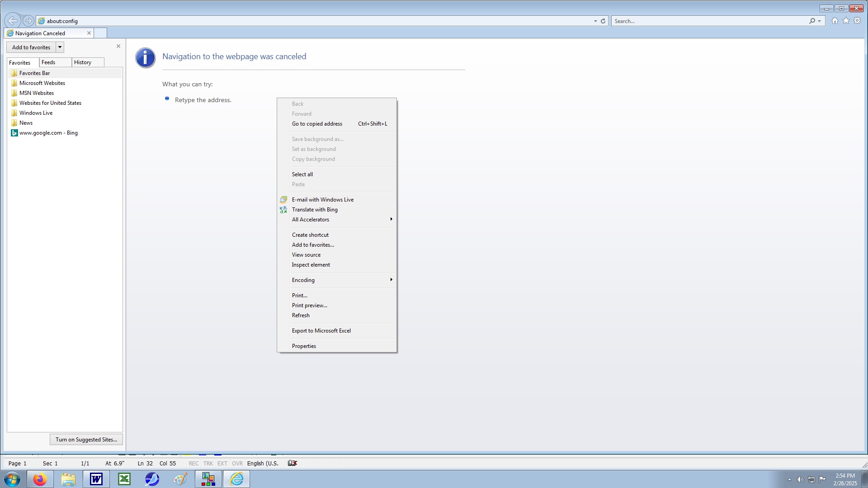Screen dimensions: 868x488
Task: Close the Favorites Center pane
Action: (118, 46)
